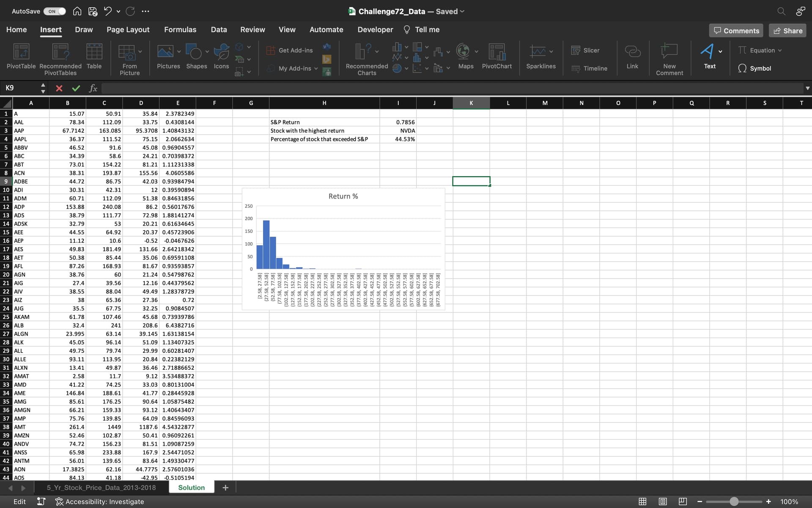Insert a PivotTable
812x508 pixels.
(21, 56)
